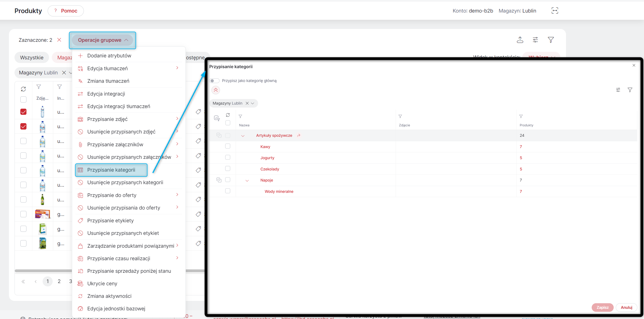Check the Wody mineralne category checkbox

point(228,191)
